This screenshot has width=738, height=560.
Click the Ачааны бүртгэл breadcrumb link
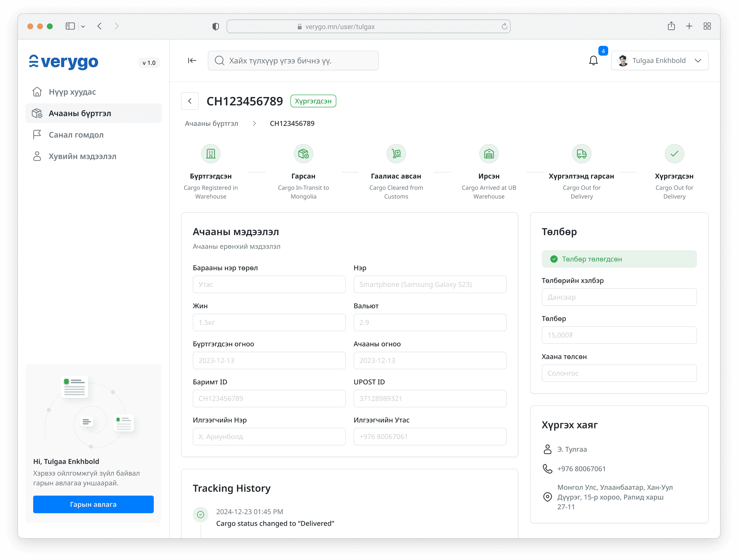[x=212, y=123]
